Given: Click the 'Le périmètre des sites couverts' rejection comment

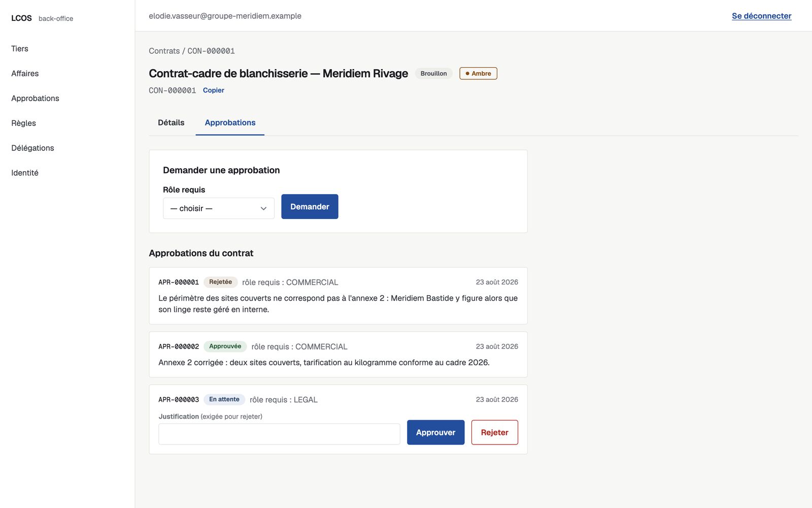Looking at the screenshot, I should (x=338, y=304).
